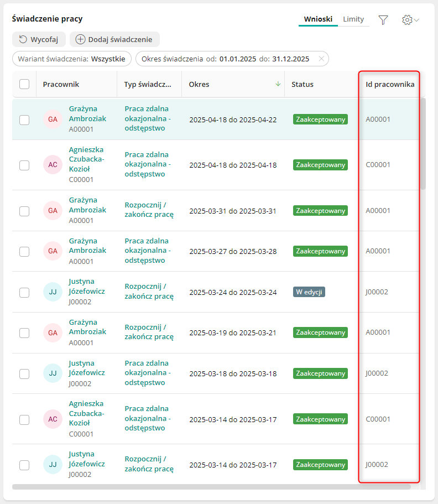Open Agnieszka Czubacka-Kozioł link in 2025-04-18 row
Screen dimensions: 438x504
click(86, 159)
